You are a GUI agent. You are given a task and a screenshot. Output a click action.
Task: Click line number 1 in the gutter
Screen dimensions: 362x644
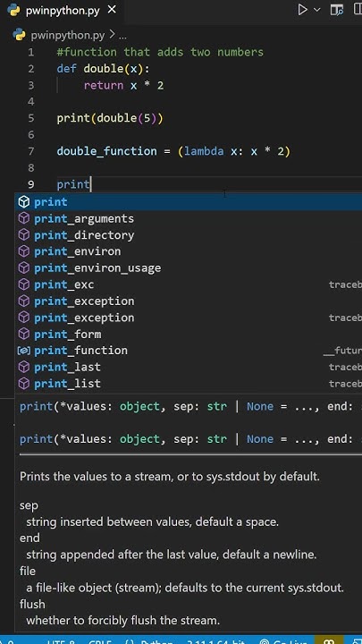point(31,52)
